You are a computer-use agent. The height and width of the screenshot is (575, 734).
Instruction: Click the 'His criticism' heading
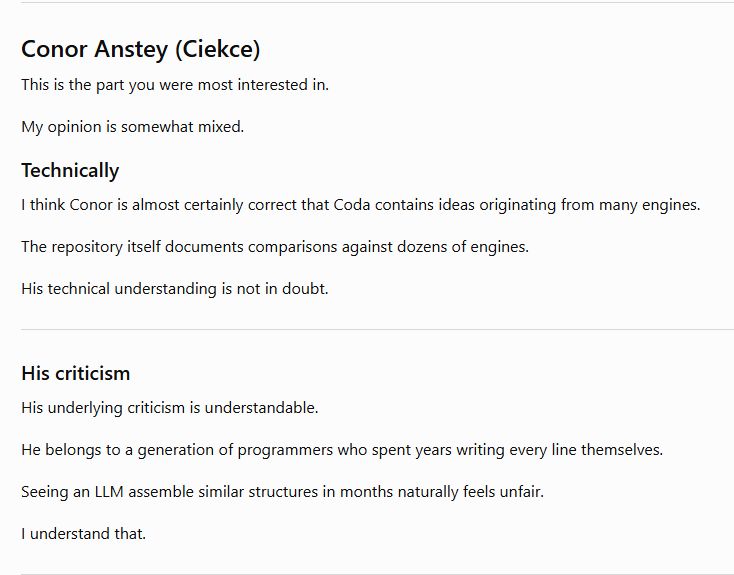[x=76, y=374]
